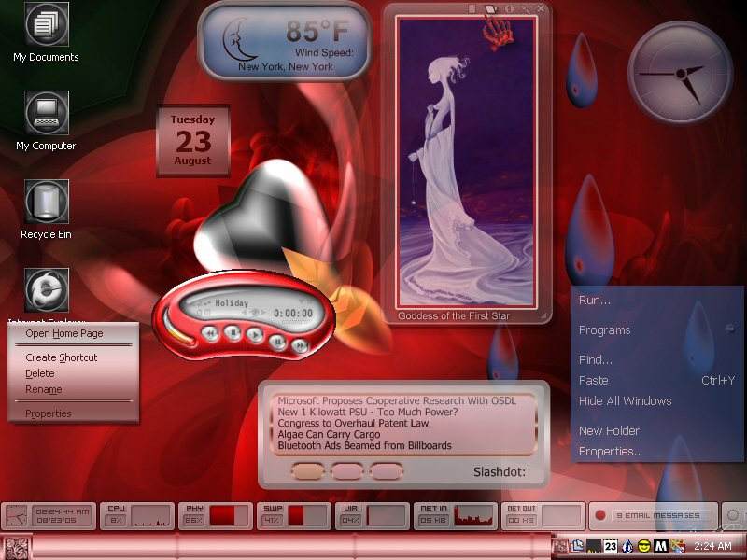
Task: Open Congress to Overhaul Patent Law headline
Action: coord(353,424)
